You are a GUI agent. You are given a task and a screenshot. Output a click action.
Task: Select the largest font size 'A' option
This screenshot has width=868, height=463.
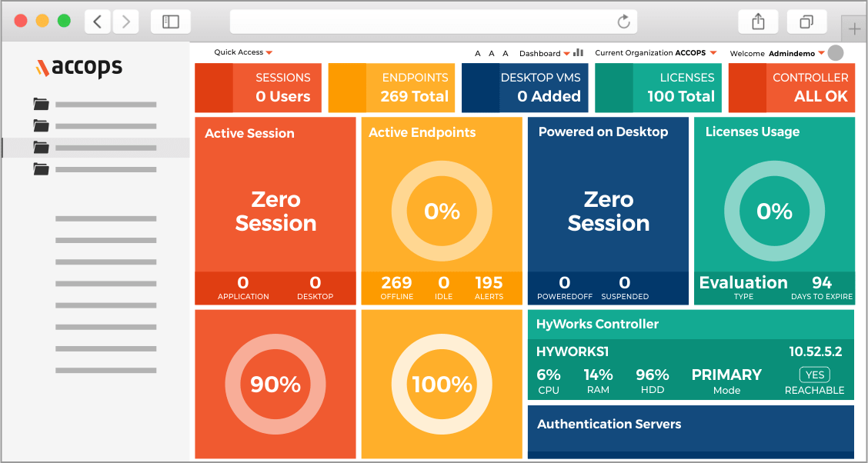[x=505, y=52]
